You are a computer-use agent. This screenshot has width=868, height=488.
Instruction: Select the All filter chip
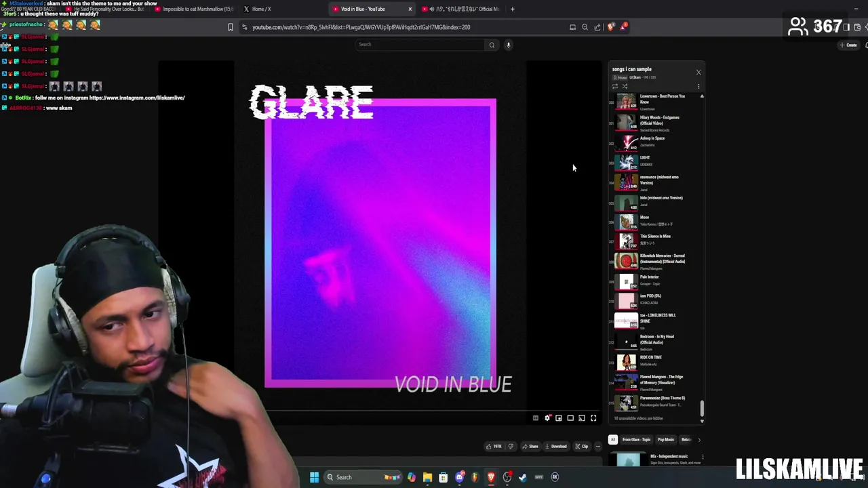[x=613, y=439]
